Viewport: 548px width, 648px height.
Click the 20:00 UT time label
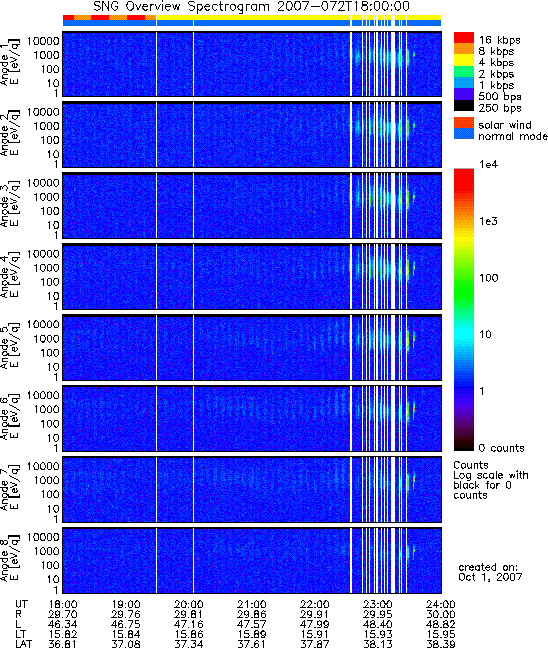pyautogui.click(x=189, y=605)
